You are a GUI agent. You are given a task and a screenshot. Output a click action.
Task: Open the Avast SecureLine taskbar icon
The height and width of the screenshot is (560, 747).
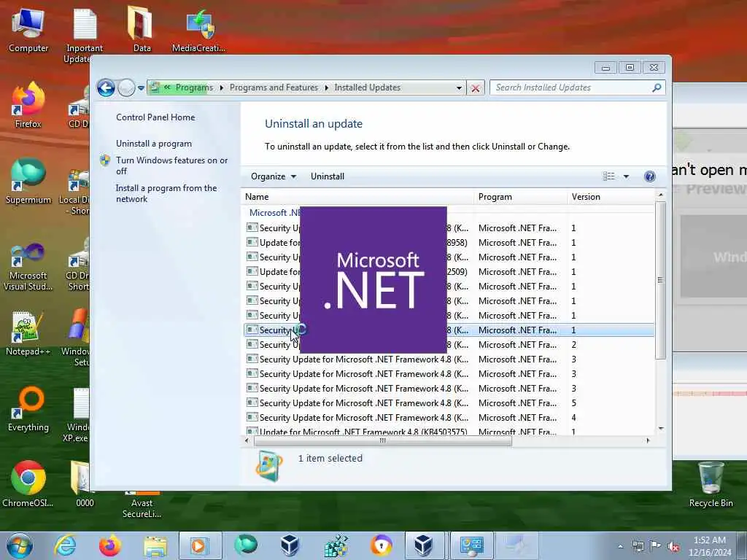(380, 545)
